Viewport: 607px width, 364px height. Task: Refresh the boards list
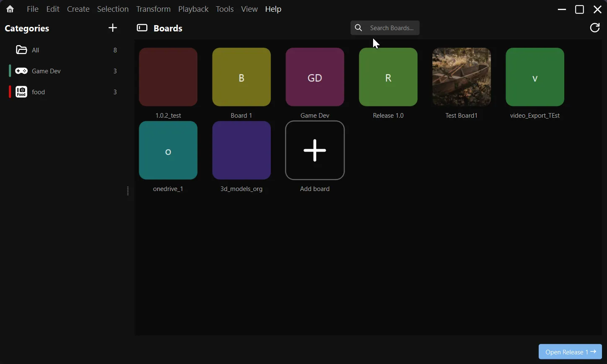[x=595, y=28]
